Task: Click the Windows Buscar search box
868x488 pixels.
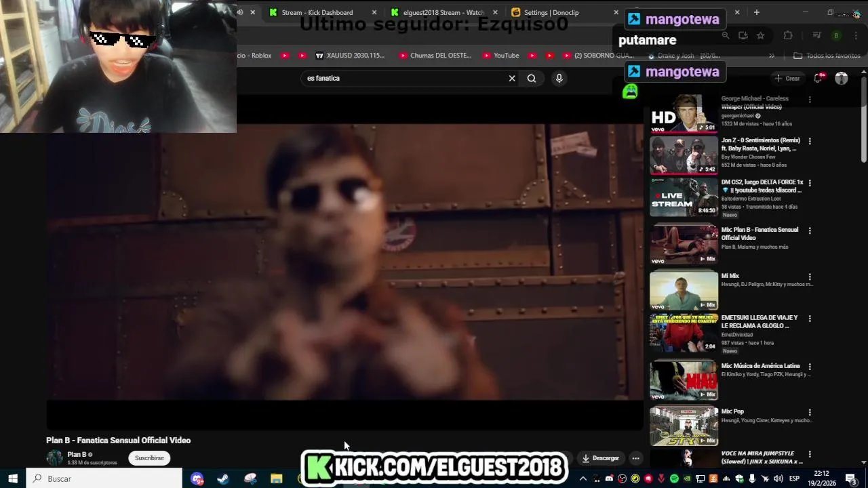Action: click(x=104, y=479)
